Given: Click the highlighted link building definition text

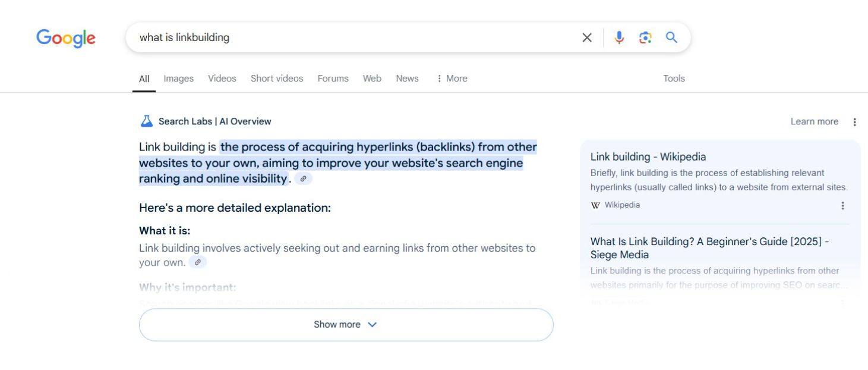Looking at the screenshot, I should coord(338,162).
